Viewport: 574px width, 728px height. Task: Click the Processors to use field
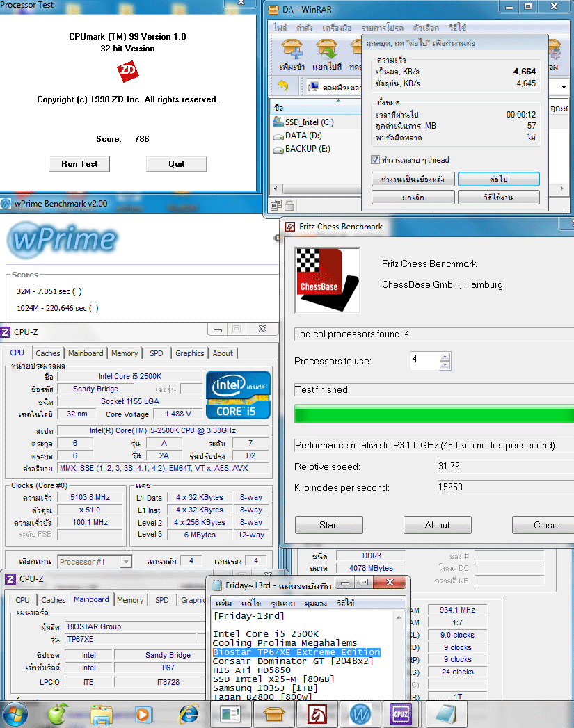point(424,361)
